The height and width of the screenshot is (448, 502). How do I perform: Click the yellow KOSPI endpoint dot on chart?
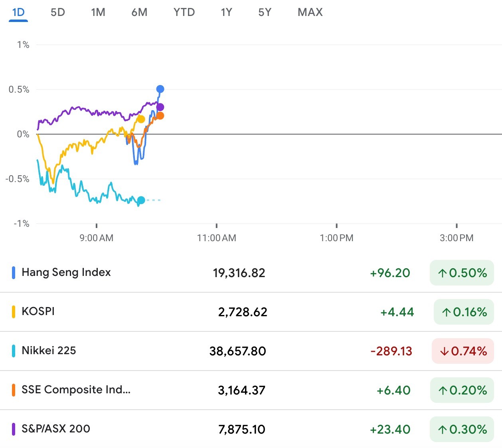(141, 119)
